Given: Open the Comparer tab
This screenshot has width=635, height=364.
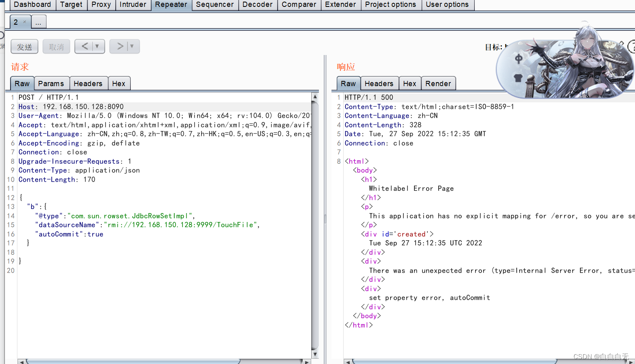Looking at the screenshot, I should pos(299,5).
